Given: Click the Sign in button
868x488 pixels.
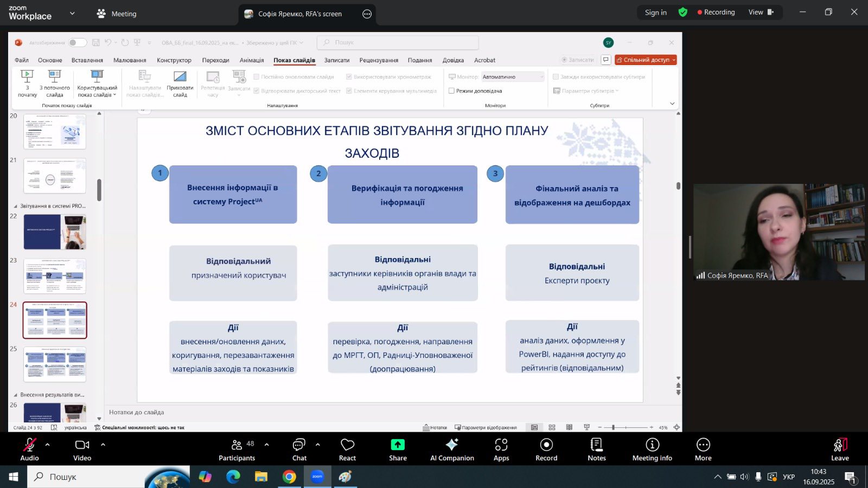Looking at the screenshot, I should 655,12.
